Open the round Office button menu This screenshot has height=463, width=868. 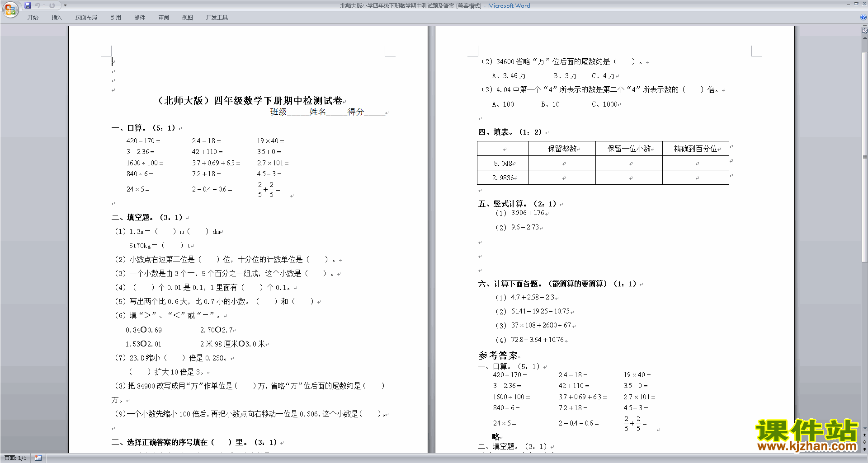coord(10,9)
